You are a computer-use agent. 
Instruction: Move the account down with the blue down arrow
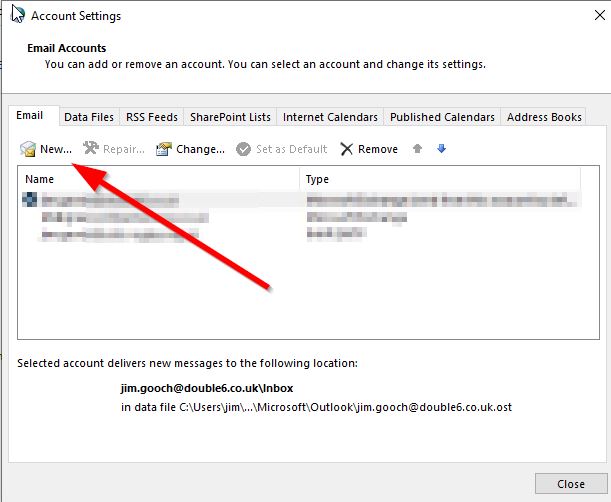(441, 149)
